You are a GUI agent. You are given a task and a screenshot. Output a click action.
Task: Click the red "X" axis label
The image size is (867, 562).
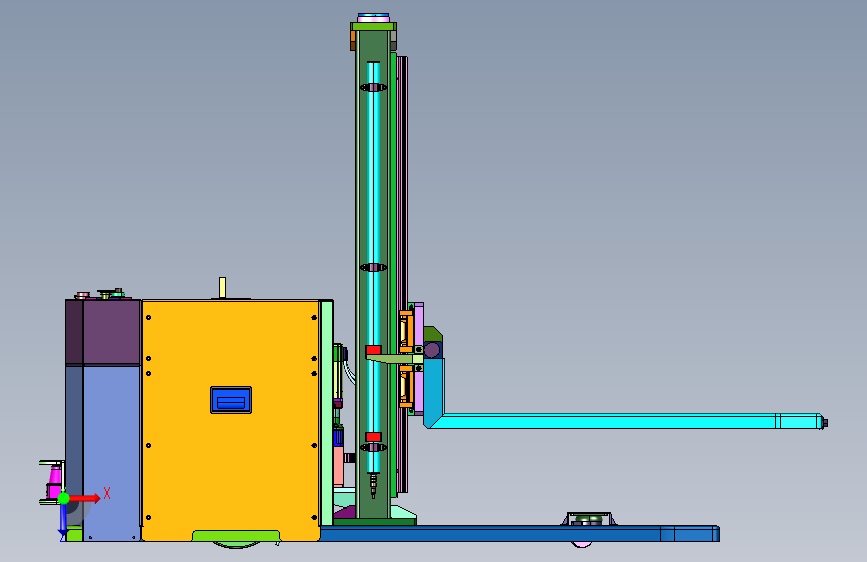(x=107, y=493)
